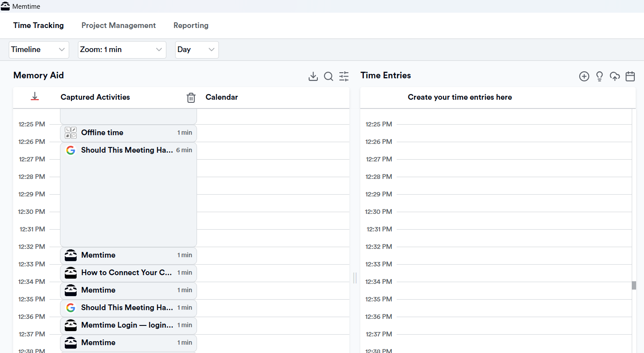The width and height of the screenshot is (644, 353).
Task: Switch to the Project Management tab
Action: click(x=118, y=25)
